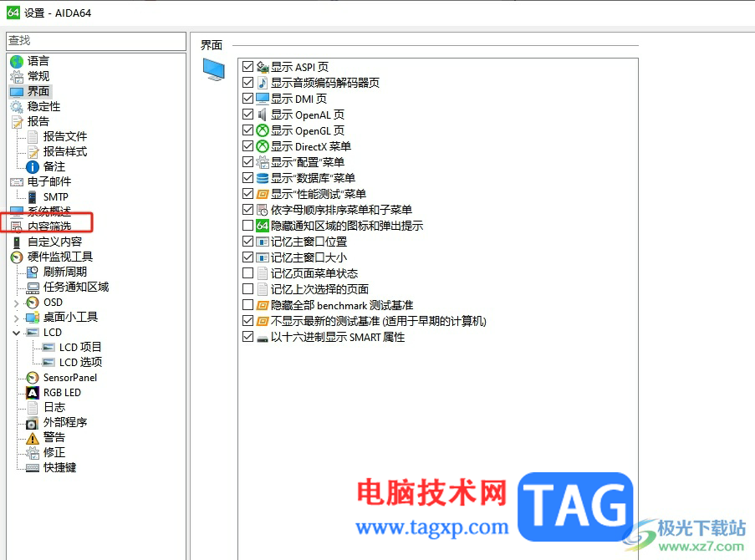755x560 pixels.
Task: Select 内容筛选 in the tree
Action: coord(49,227)
